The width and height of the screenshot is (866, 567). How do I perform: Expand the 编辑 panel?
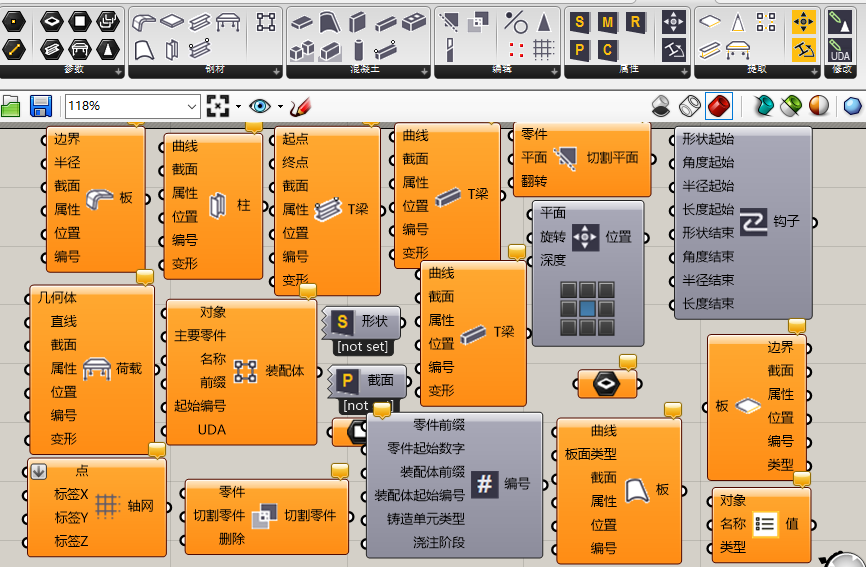[x=554, y=71]
